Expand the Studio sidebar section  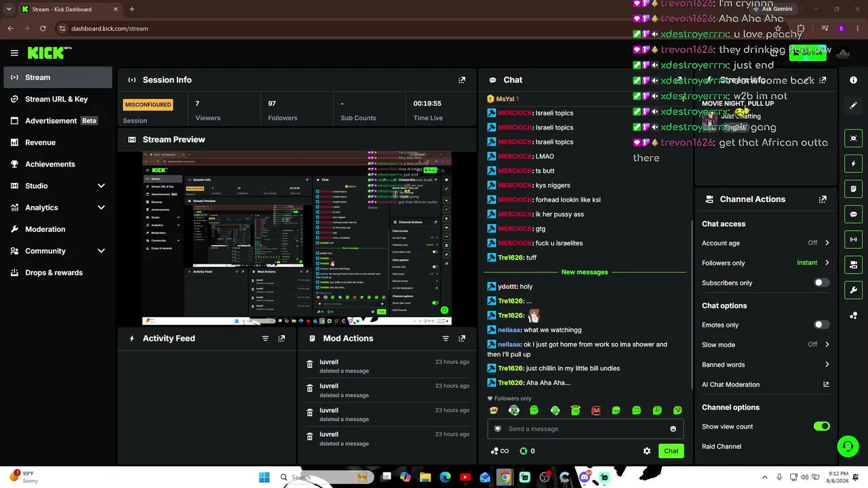pos(101,186)
